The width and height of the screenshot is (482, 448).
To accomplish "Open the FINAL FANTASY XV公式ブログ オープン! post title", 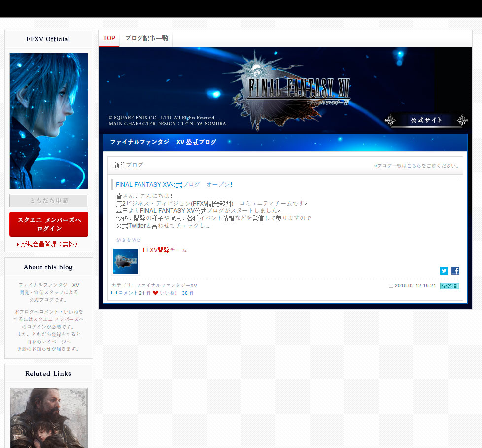I will pyautogui.click(x=174, y=184).
